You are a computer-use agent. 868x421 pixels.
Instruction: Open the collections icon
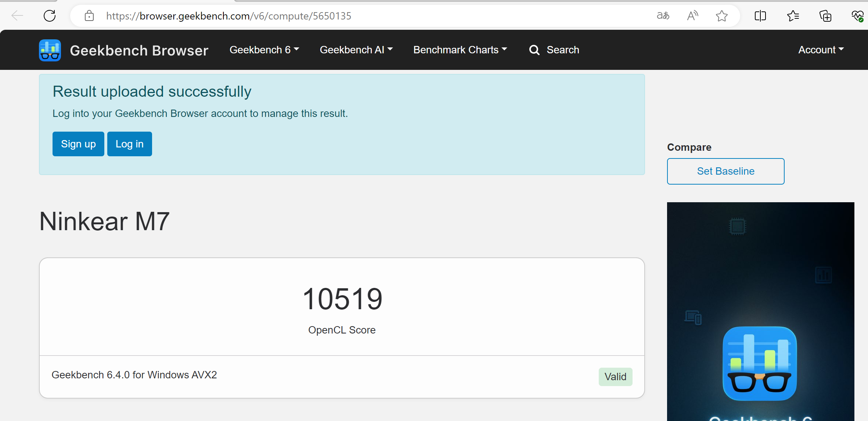pyautogui.click(x=825, y=16)
